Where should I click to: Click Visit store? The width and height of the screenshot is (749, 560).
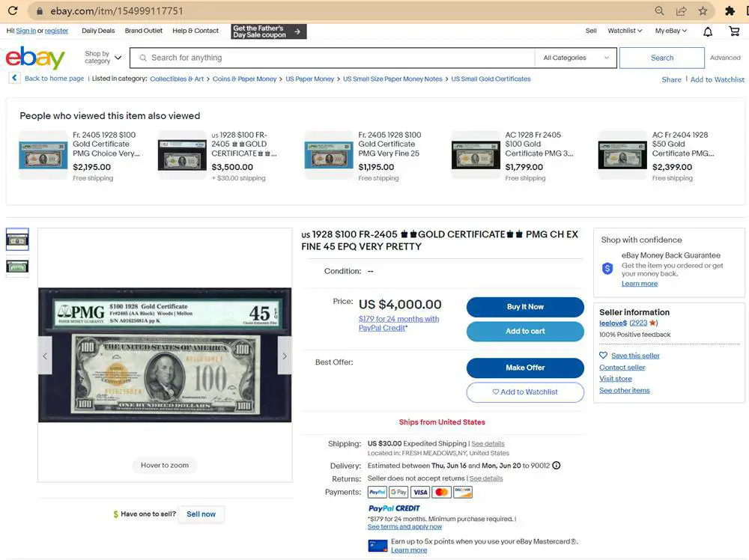point(615,379)
